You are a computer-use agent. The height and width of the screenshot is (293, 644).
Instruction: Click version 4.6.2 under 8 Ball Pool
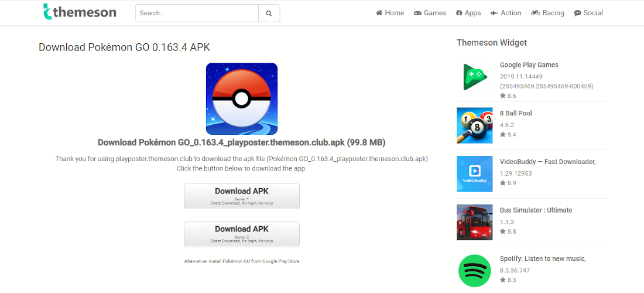507,125
